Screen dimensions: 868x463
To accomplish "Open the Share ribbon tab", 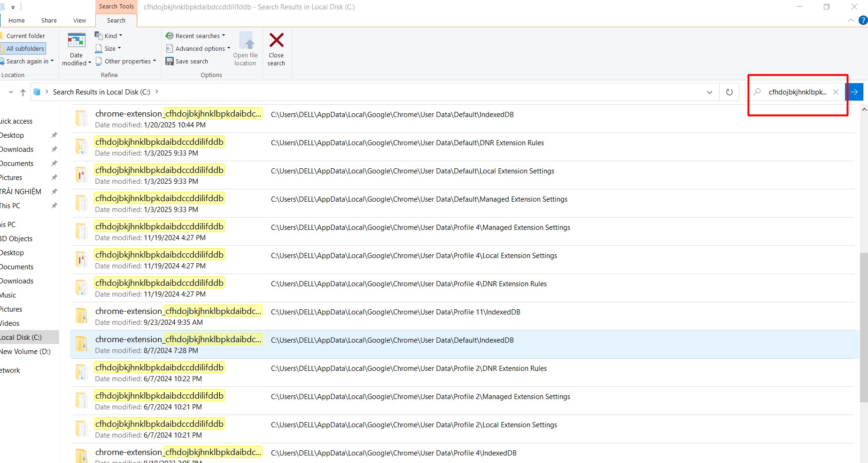I will (49, 20).
